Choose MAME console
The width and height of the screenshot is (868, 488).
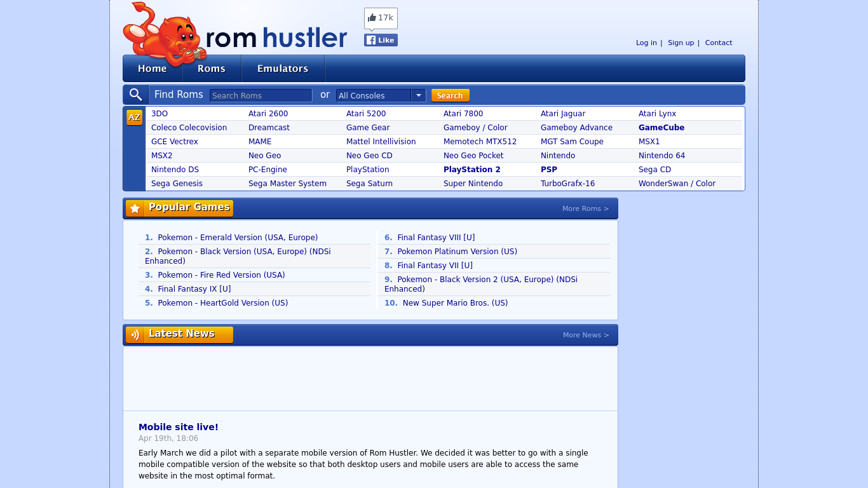260,142
